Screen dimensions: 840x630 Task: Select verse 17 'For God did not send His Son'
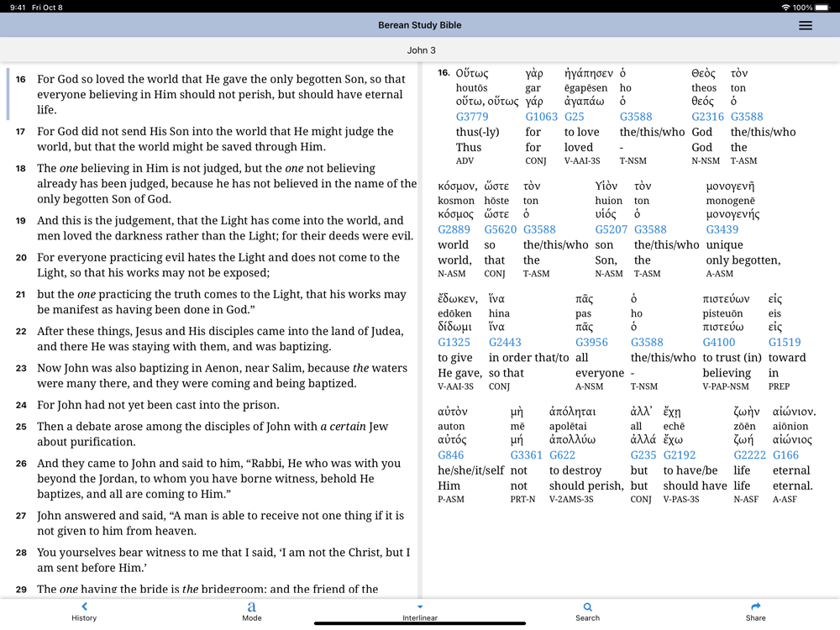(215, 139)
